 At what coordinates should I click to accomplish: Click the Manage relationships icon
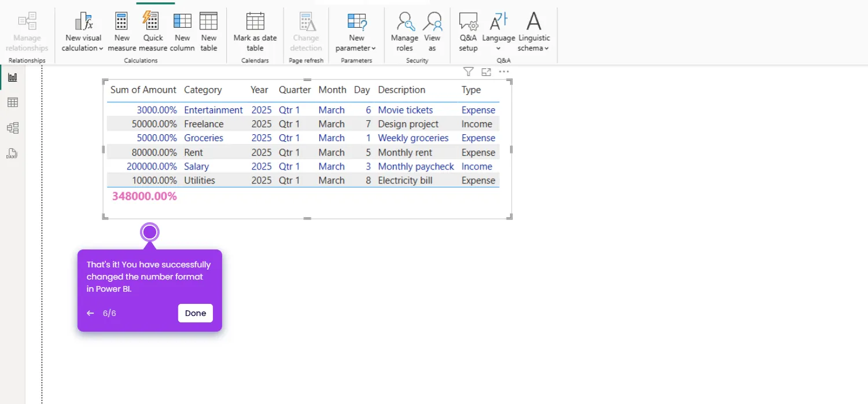pyautogui.click(x=27, y=22)
